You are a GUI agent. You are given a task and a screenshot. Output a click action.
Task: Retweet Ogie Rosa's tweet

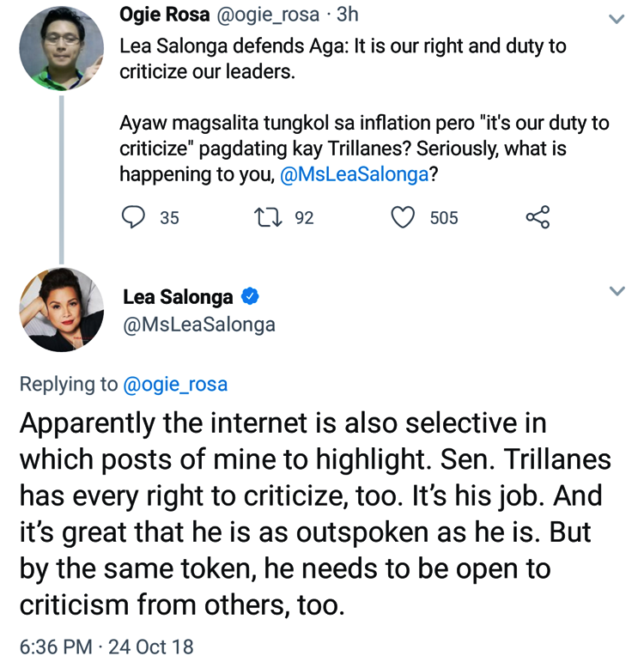point(267,217)
